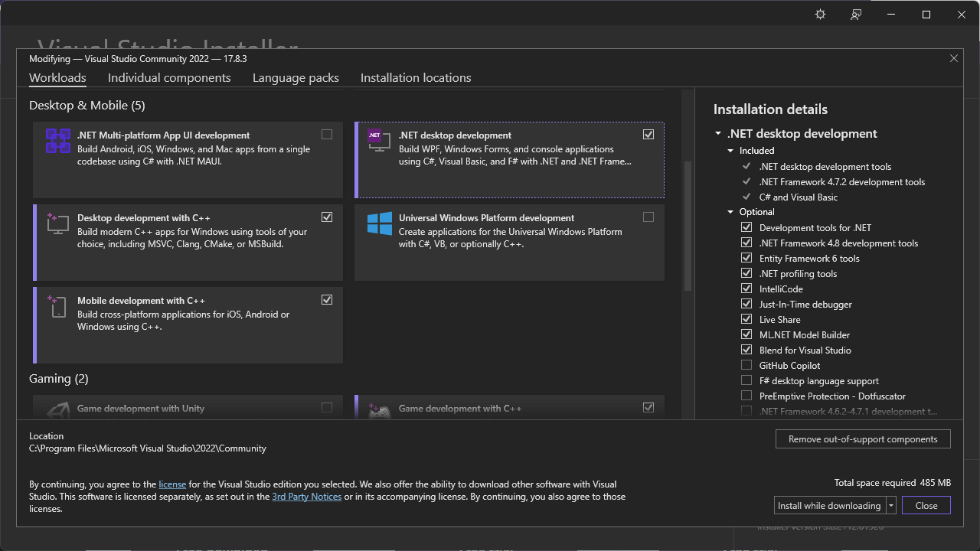Click the .NET desktop development monitor icon

(378, 141)
